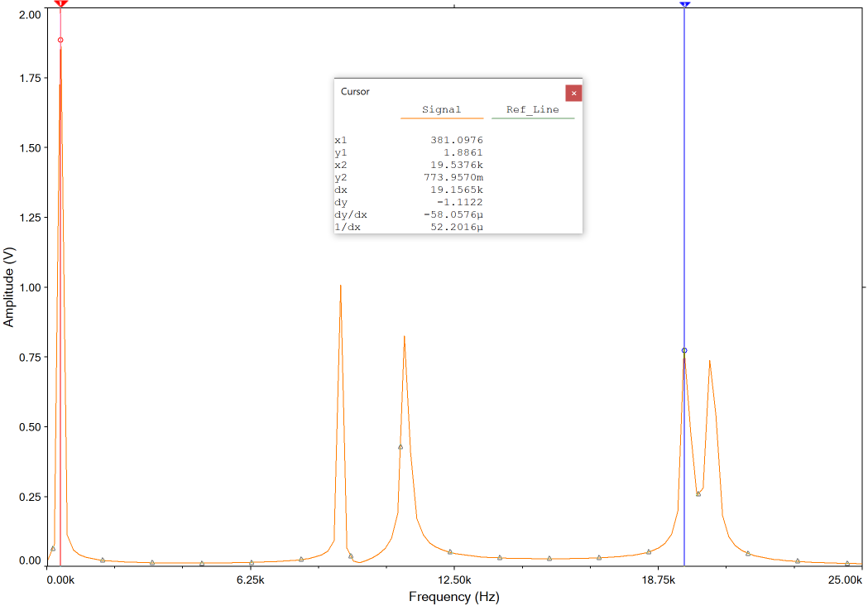Click the Frequency (Hz) axis label
This screenshot has height=606, width=868.
[453, 597]
